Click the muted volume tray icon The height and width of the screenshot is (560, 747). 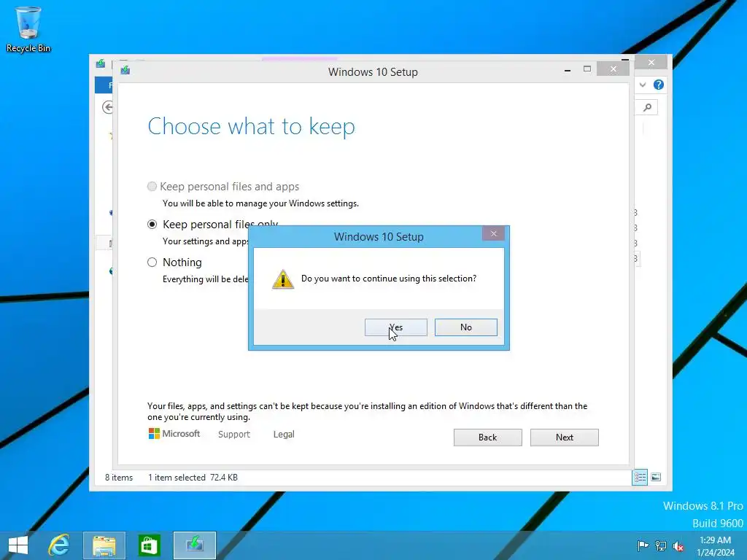(678, 545)
